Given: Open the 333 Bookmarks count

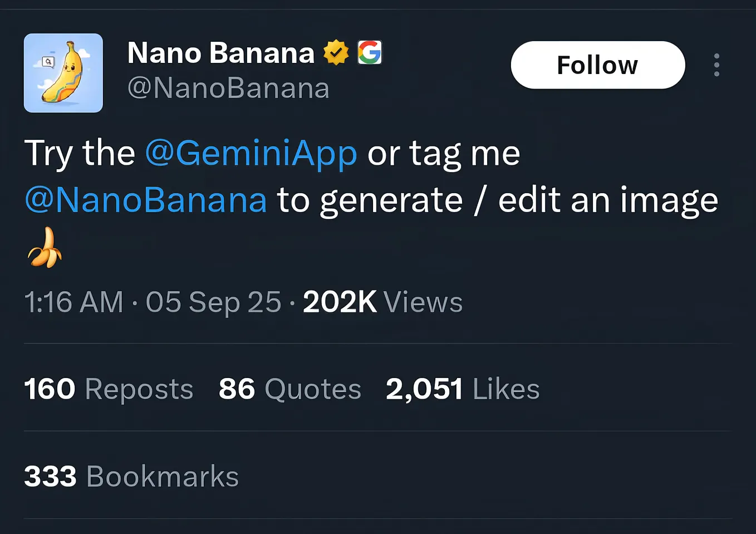Looking at the screenshot, I should (x=131, y=476).
